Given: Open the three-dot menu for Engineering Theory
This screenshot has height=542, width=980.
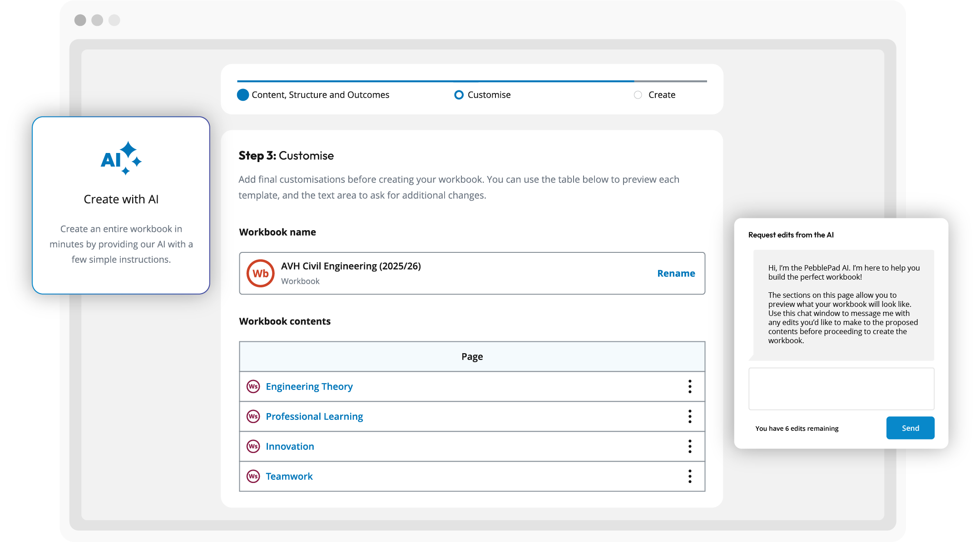Looking at the screenshot, I should 690,386.
